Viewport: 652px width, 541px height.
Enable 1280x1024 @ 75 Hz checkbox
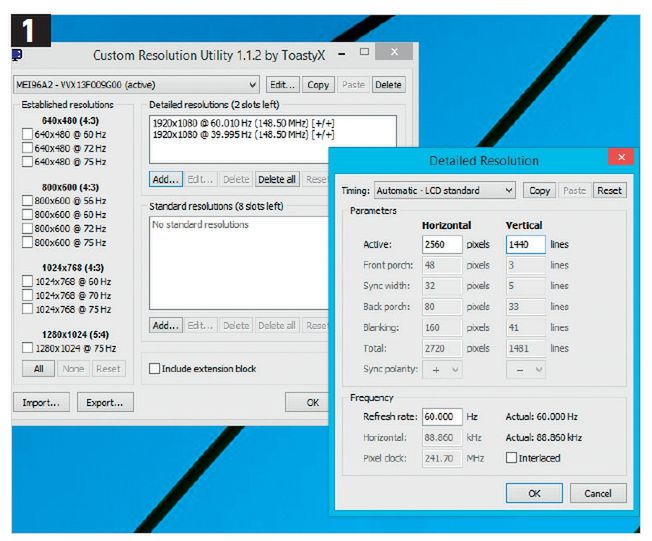[27, 348]
